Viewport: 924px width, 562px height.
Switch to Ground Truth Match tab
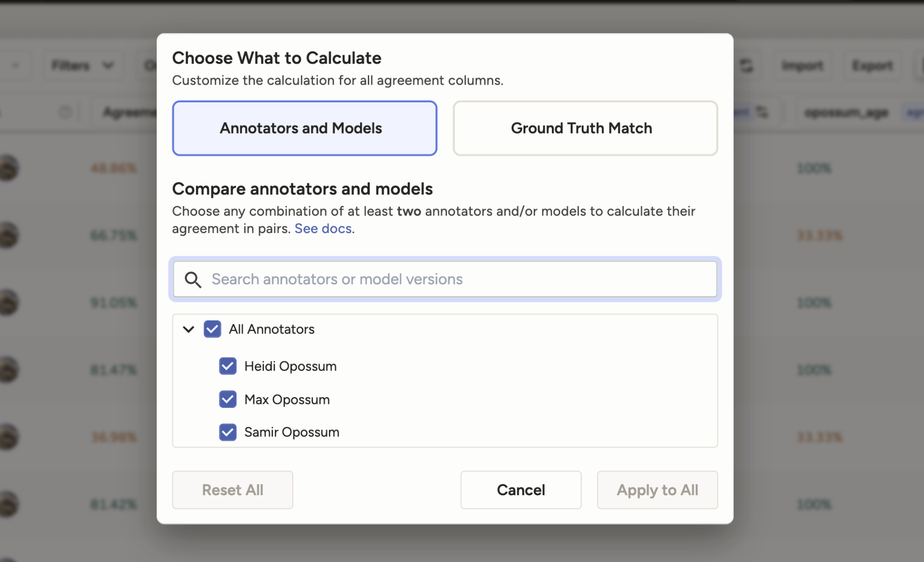[x=585, y=128]
